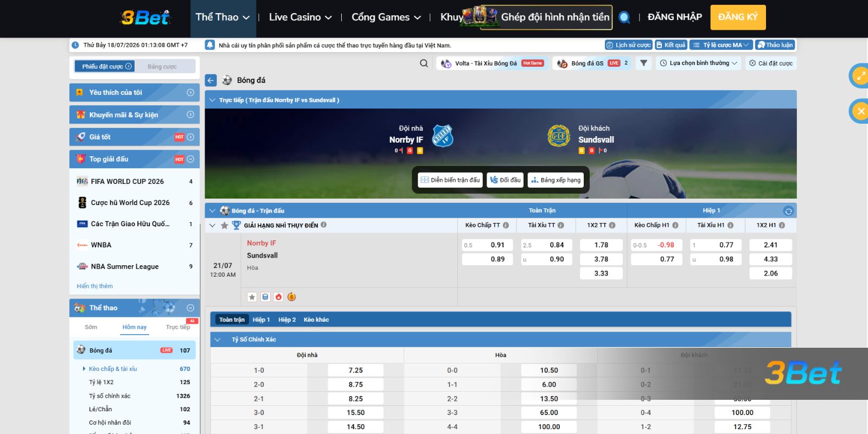The width and height of the screenshot is (868, 434).
Task: Open Live Casino dropdown menu
Action: (300, 17)
